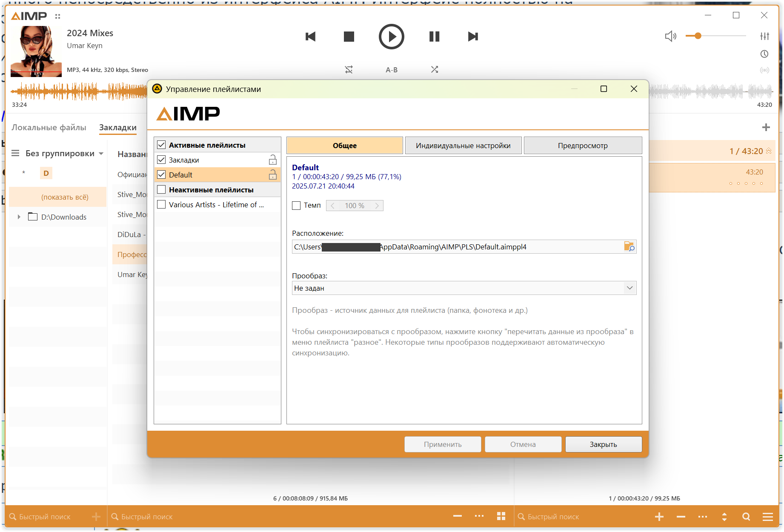Click the Применить button
Image resolution: width=784 pixels, height=532 pixels.
click(x=443, y=444)
